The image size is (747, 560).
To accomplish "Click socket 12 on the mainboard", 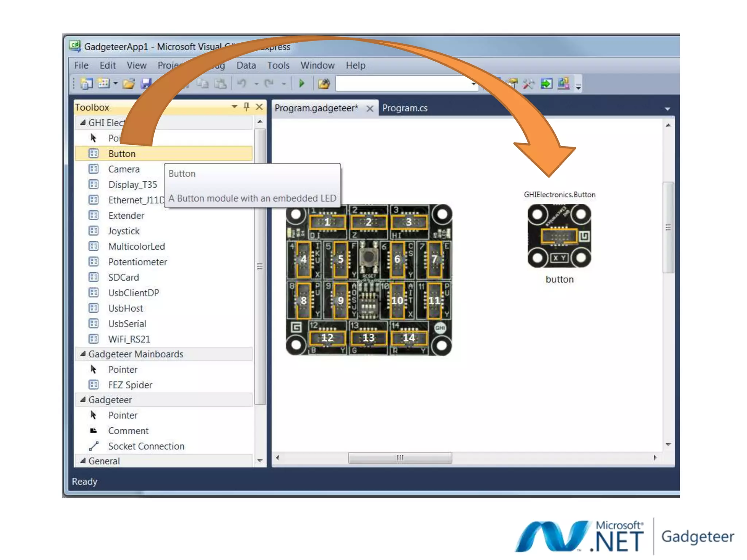I will pyautogui.click(x=327, y=338).
